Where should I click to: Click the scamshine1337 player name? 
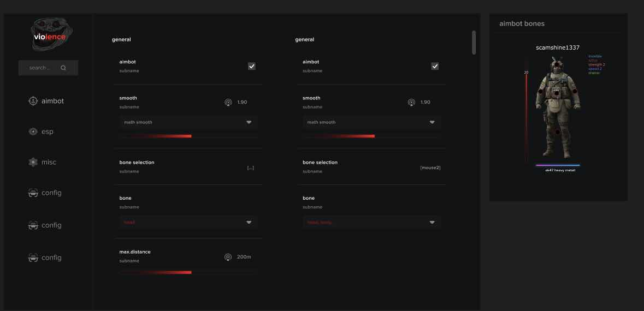point(558,47)
